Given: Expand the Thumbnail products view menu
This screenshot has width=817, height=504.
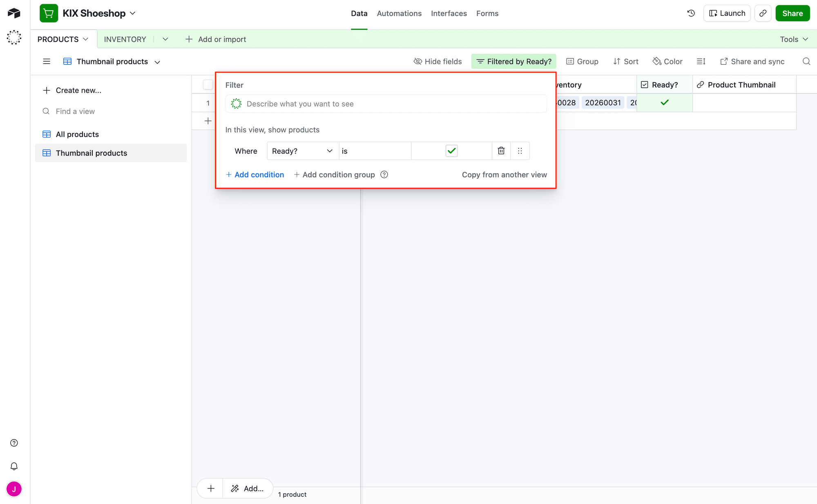Looking at the screenshot, I should [x=157, y=61].
